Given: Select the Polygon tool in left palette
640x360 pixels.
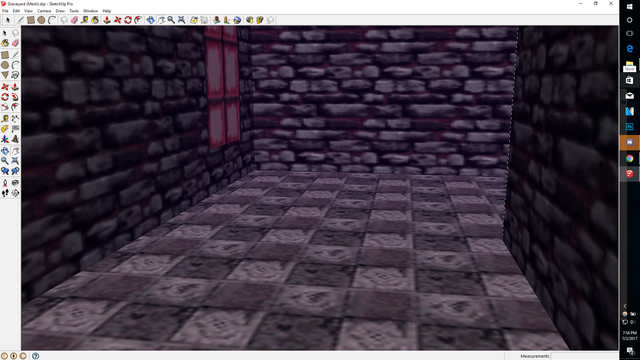Looking at the screenshot, I should (x=5, y=75).
